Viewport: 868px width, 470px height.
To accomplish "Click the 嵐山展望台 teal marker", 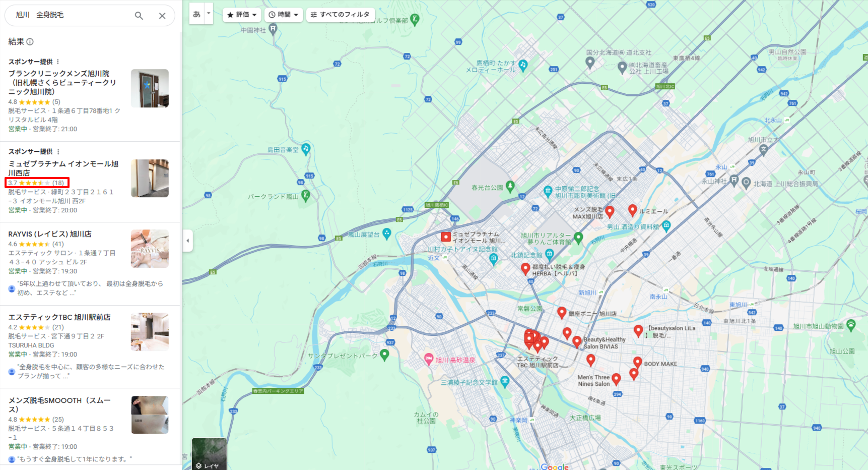I will [387, 233].
